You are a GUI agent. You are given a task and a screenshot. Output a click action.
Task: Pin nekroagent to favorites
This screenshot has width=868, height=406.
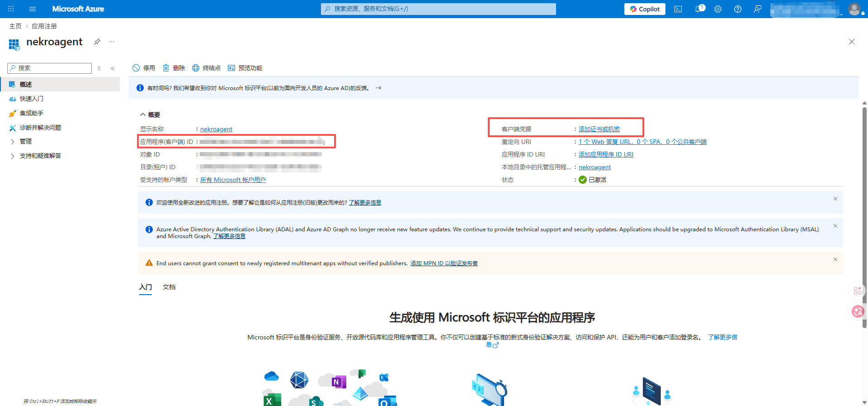pyautogui.click(x=97, y=42)
